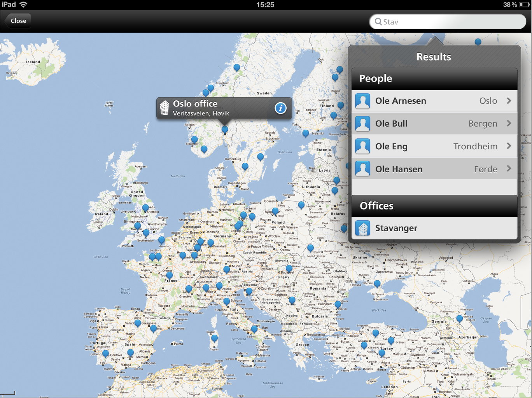Open the Ole Hansen row chevron

point(509,168)
